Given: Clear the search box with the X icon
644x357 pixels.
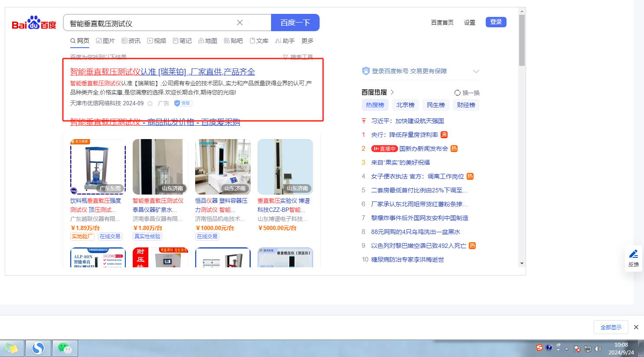Looking at the screenshot, I should 239,23.
